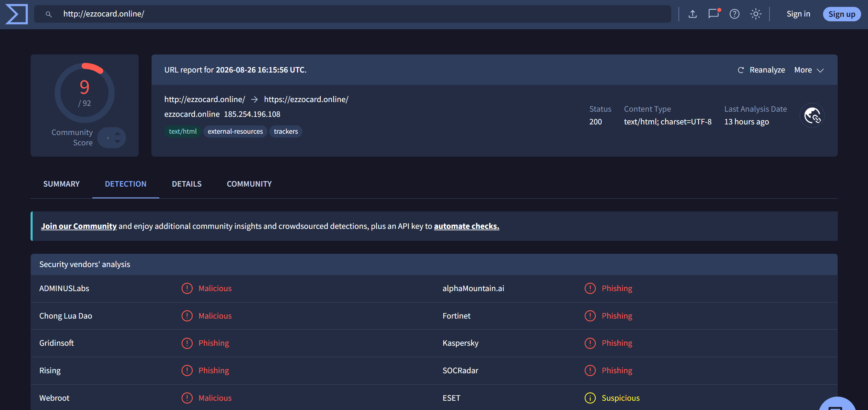The height and width of the screenshot is (410, 868).
Task: Vote down with the community score down arrow
Action: pyautogui.click(x=117, y=141)
